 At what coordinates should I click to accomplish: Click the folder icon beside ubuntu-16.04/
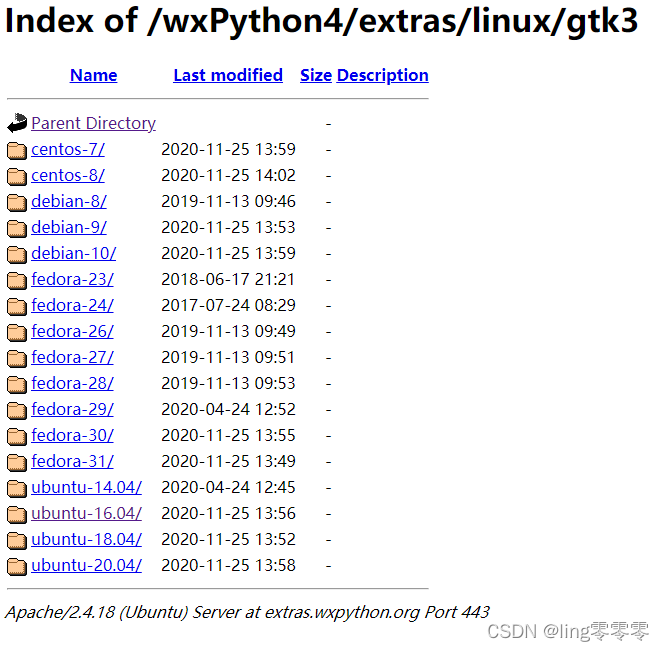[17, 514]
